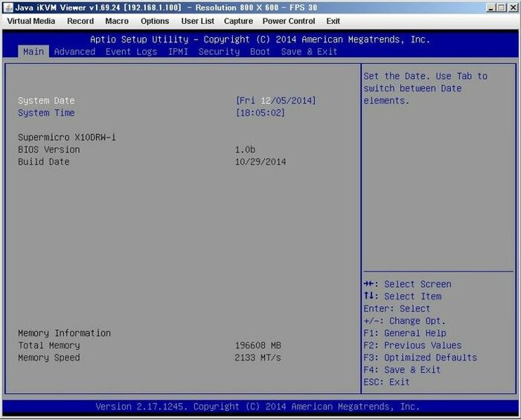
Task: Open the Macro menu
Action: click(x=117, y=21)
